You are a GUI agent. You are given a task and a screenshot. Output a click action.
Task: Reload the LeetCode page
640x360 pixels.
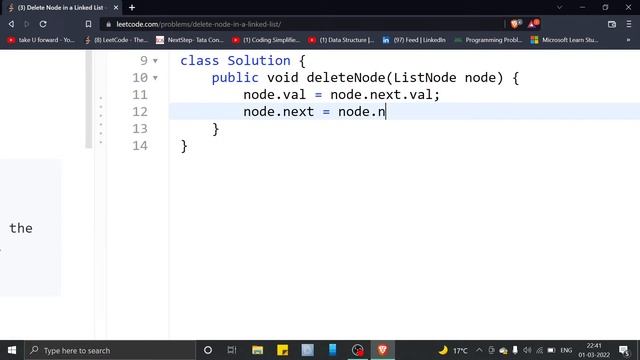point(43,24)
